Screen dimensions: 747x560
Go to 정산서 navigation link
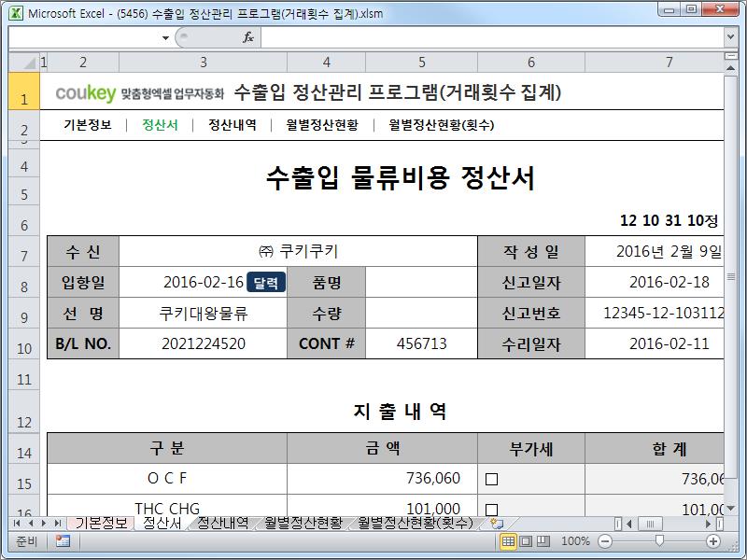(x=160, y=125)
